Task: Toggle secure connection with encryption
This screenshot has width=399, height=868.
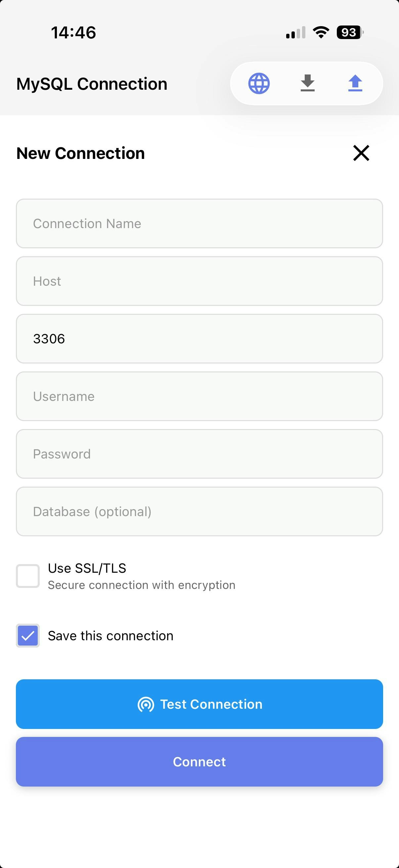Action: coord(27,575)
